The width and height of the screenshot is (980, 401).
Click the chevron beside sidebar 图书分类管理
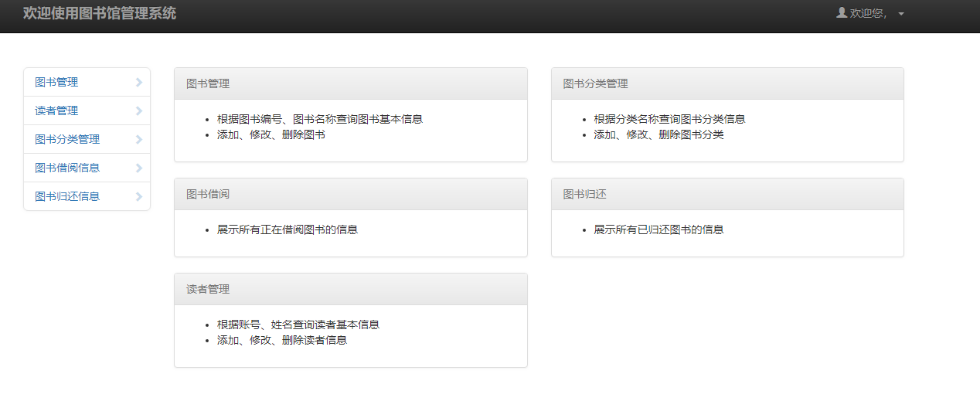(138, 140)
